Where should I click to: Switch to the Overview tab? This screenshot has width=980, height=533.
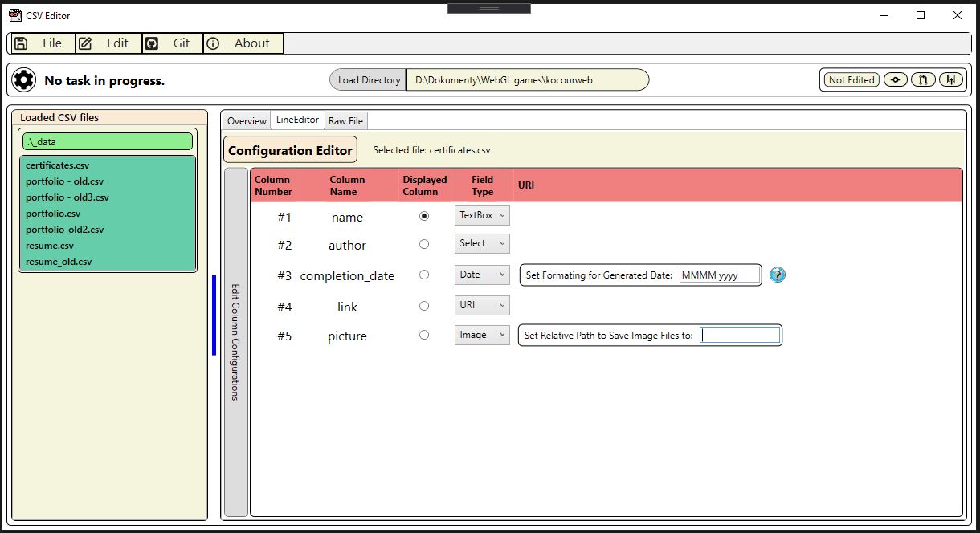(x=247, y=121)
